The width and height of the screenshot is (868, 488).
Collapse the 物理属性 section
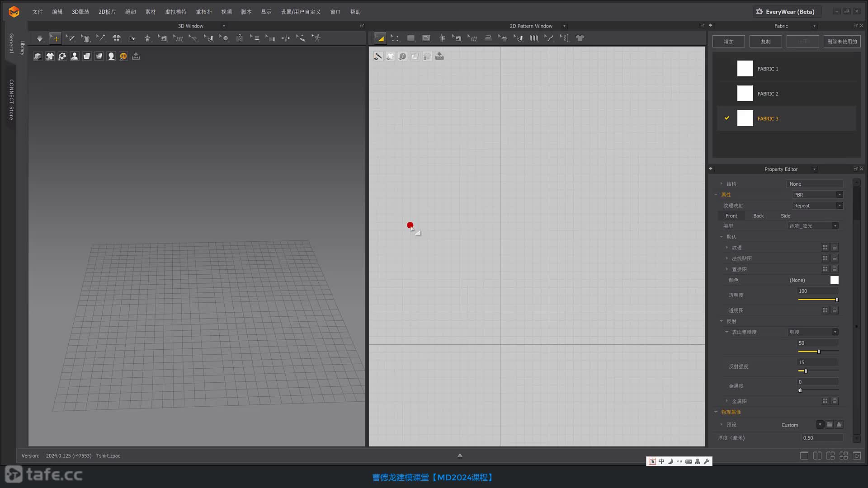coord(716,412)
